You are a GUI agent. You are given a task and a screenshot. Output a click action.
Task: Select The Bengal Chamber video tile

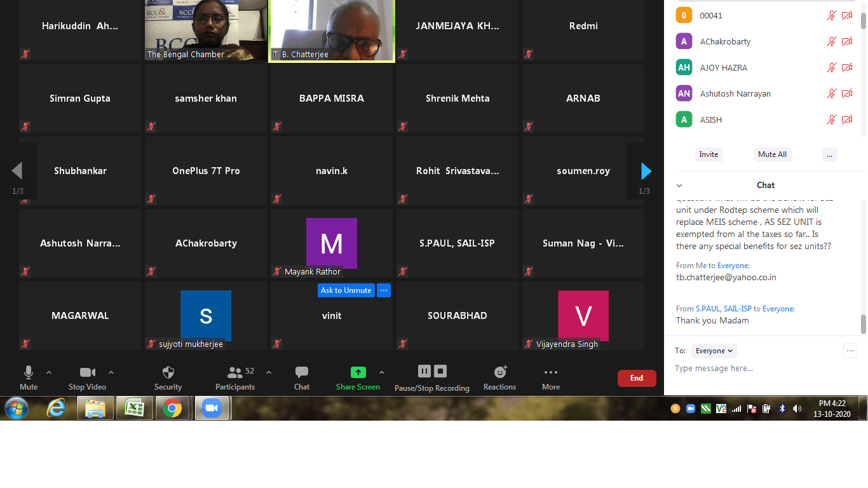pyautogui.click(x=206, y=30)
